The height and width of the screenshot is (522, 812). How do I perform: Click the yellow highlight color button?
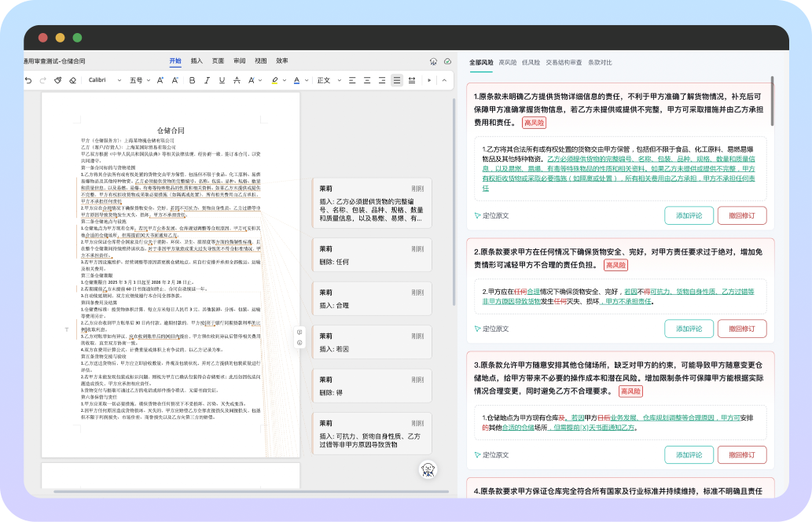pos(274,80)
